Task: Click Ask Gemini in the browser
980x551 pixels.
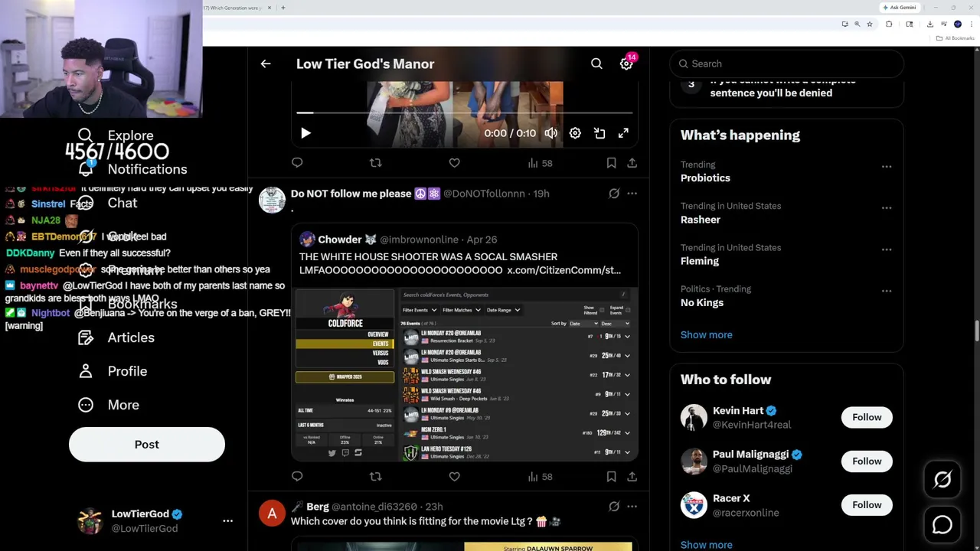Action: pos(900,8)
